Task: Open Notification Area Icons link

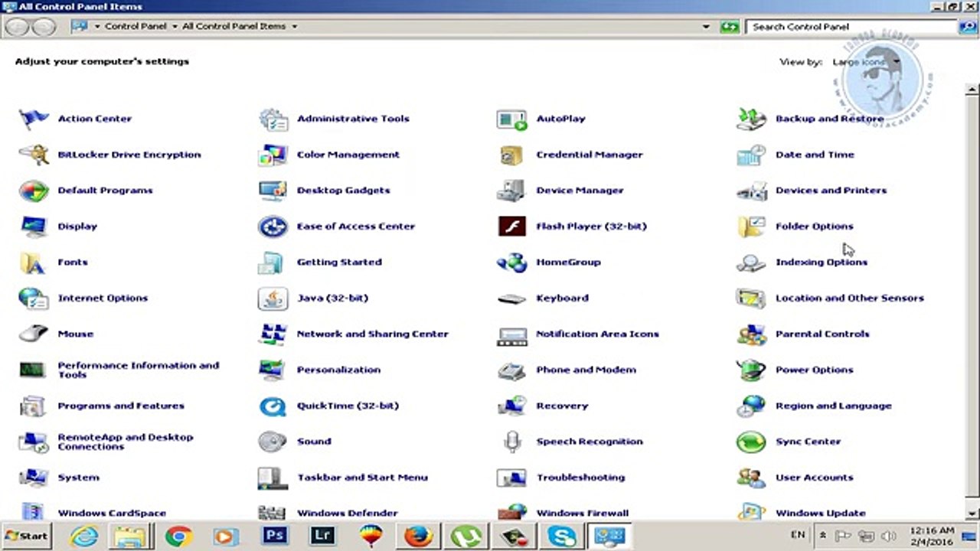Action: pyautogui.click(x=597, y=334)
